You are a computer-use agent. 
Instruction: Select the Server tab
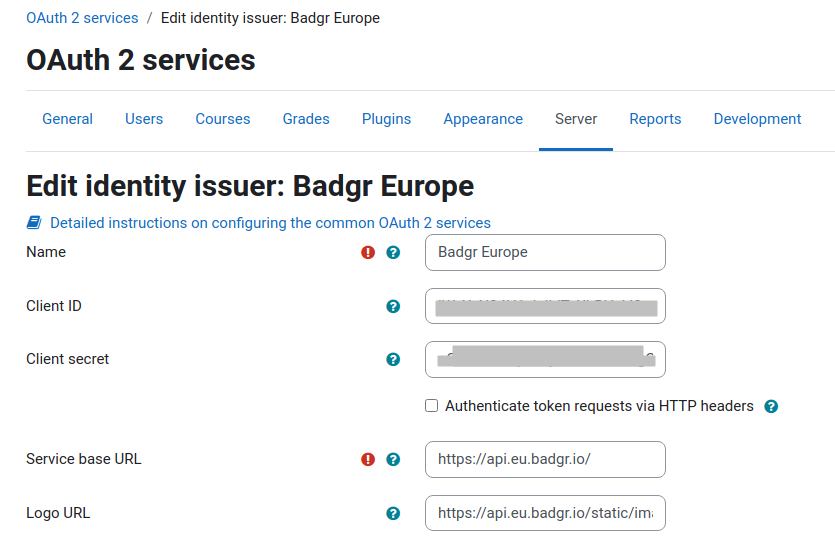tap(576, 119)
